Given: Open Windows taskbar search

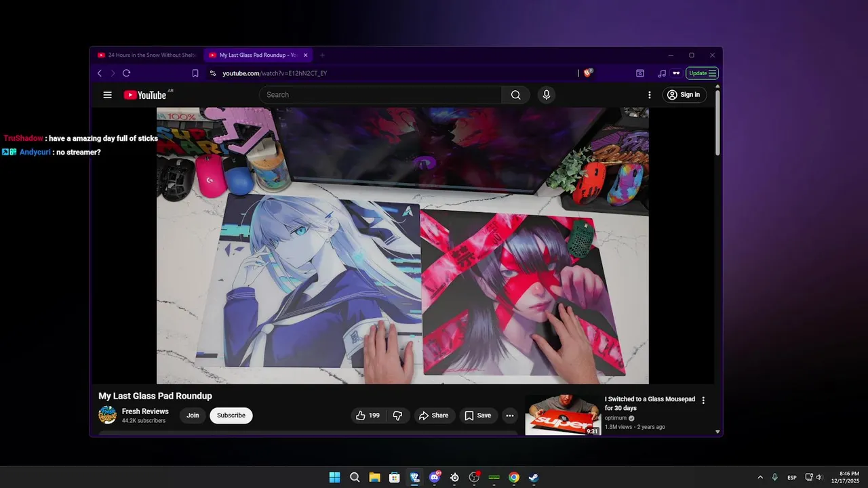Looking at the screenshot, I should [x=355, y=477].
